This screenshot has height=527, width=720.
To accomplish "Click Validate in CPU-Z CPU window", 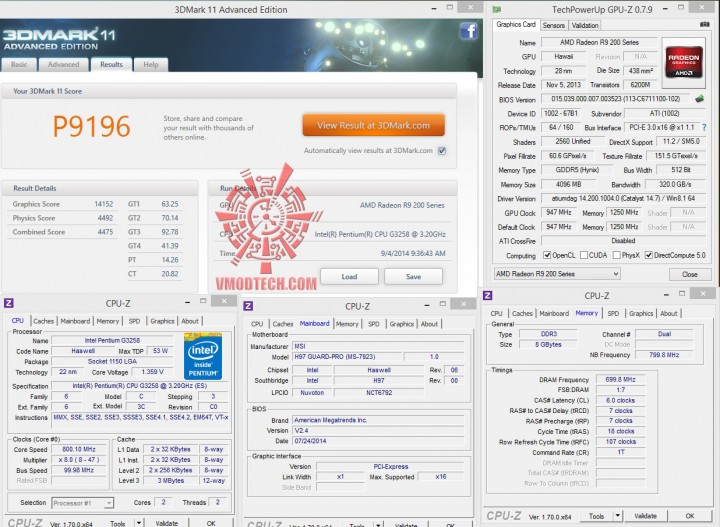I will [x=166, y=523].
